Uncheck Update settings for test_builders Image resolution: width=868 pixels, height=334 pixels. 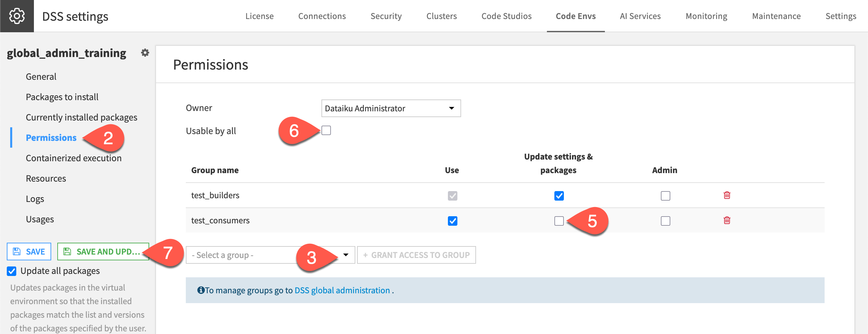click(x=559, y=196)
